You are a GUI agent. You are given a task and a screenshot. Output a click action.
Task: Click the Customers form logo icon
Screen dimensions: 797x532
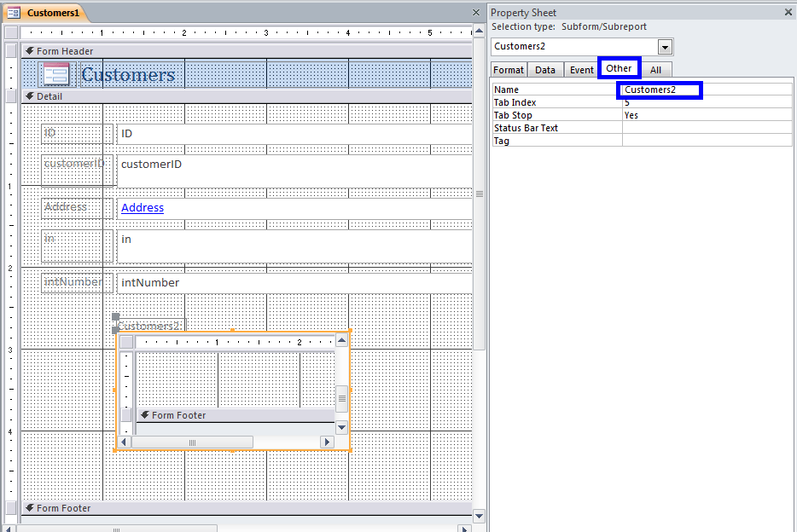click(55, 75)
